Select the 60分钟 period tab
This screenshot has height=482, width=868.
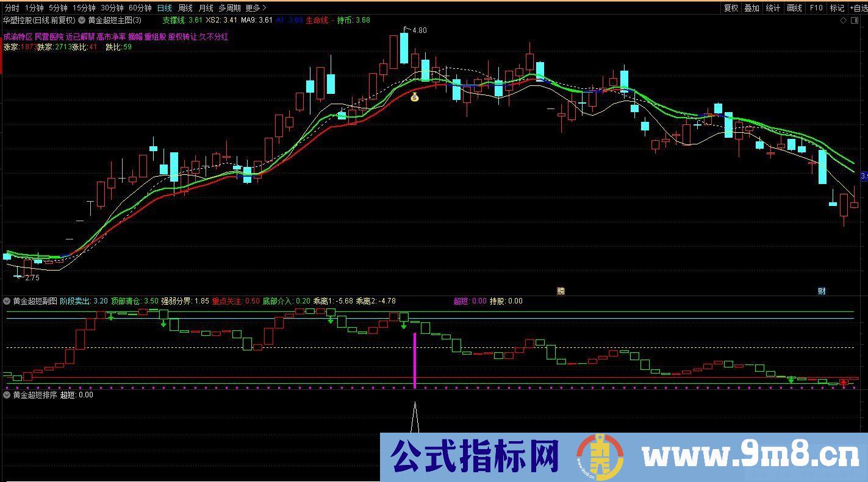(140, 8)
